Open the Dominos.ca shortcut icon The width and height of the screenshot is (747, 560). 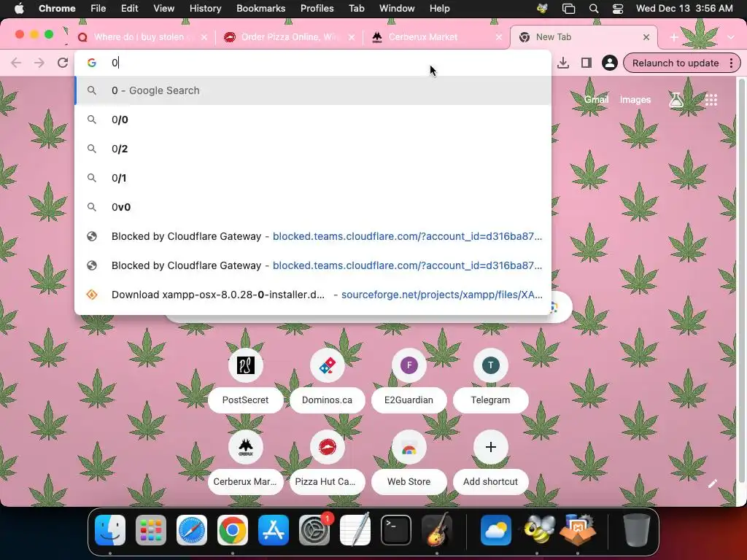point(328,365)
